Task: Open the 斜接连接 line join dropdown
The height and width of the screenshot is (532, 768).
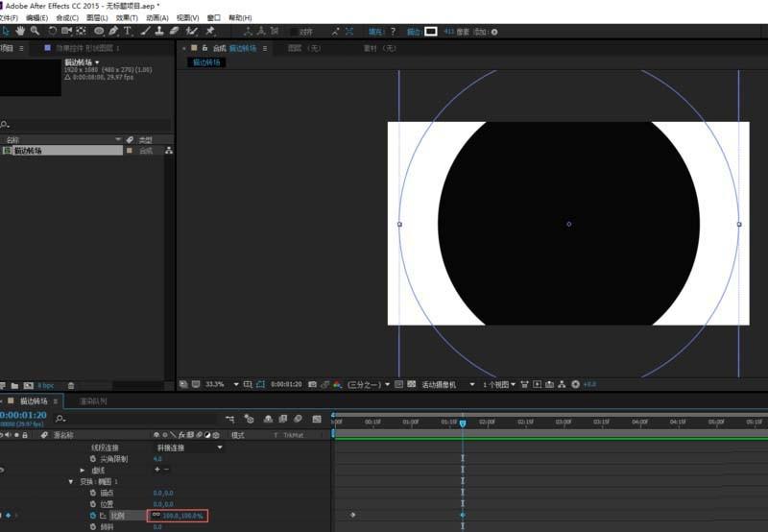Action: coord(220,447)
